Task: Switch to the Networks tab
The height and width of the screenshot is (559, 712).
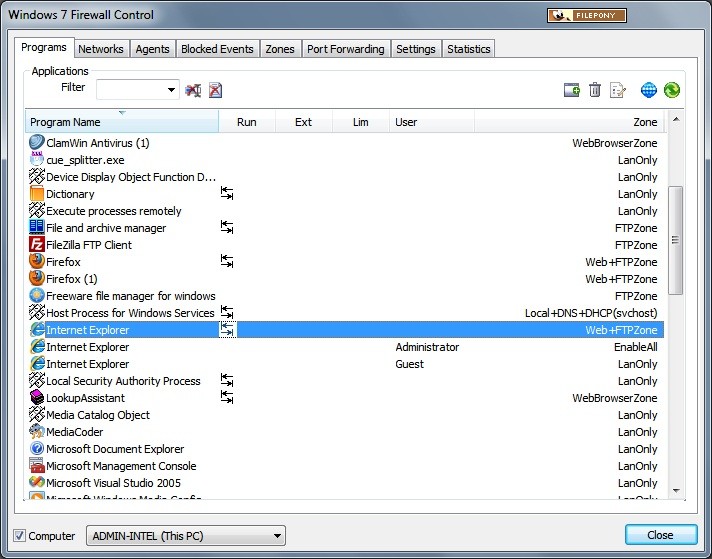Action: click(101, 49)
